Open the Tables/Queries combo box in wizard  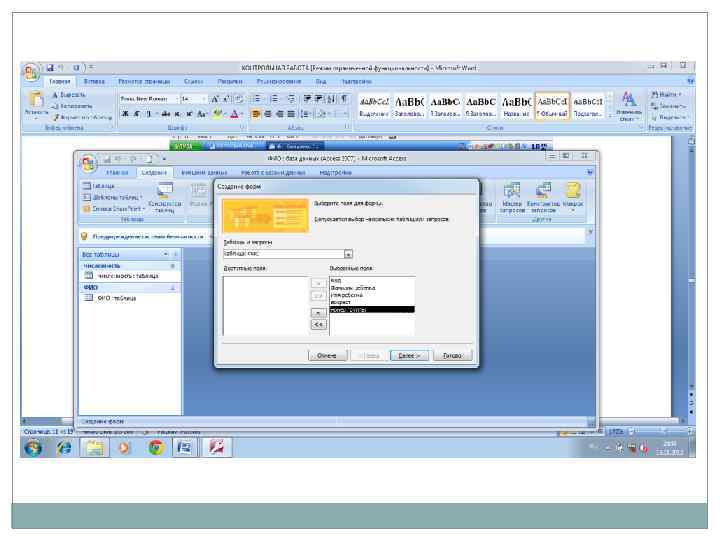coord(348,254)
